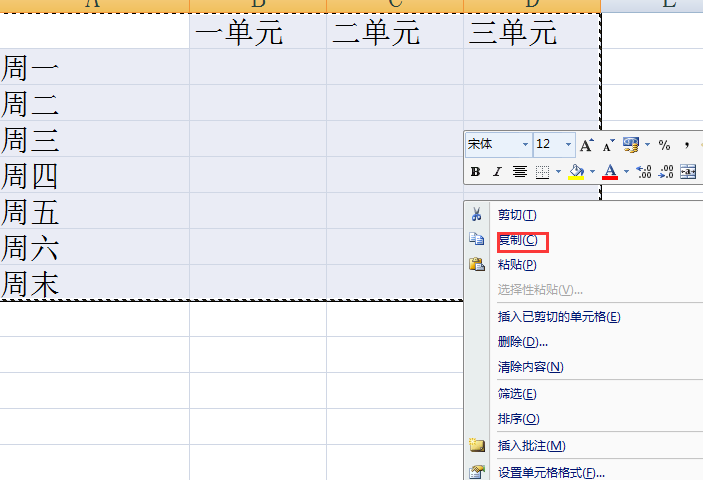Select the cell containing 周六
This screenshot has width=703, height=480.
click(x=95, y=247)
